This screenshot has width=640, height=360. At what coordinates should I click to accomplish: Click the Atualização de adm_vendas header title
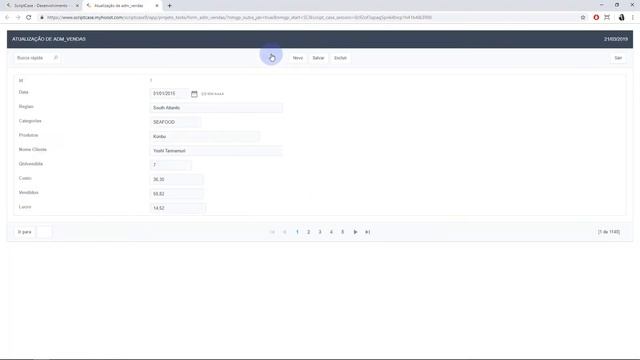tap(49, 39)
